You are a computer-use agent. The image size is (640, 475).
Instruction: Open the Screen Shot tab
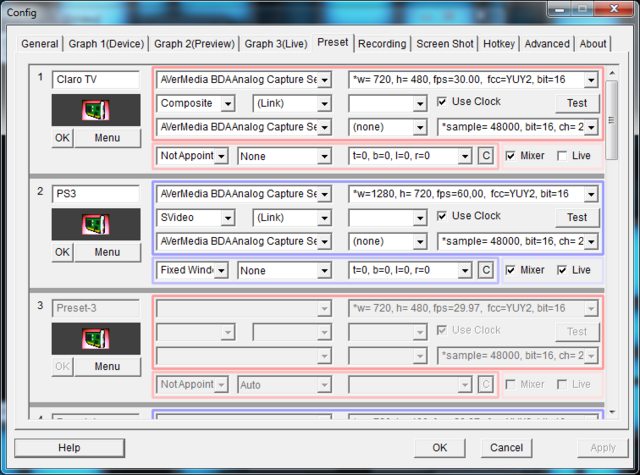click(445, 44)
